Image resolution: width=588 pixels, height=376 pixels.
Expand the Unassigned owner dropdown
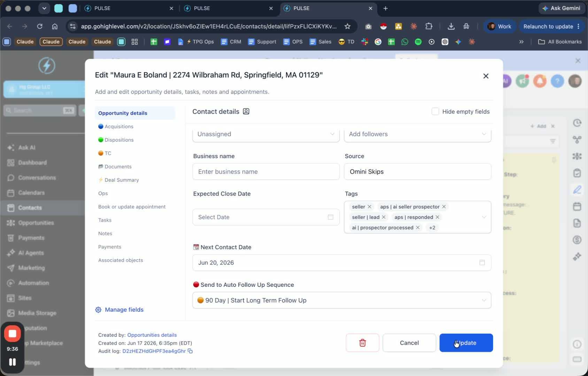[x=266, y=134]
